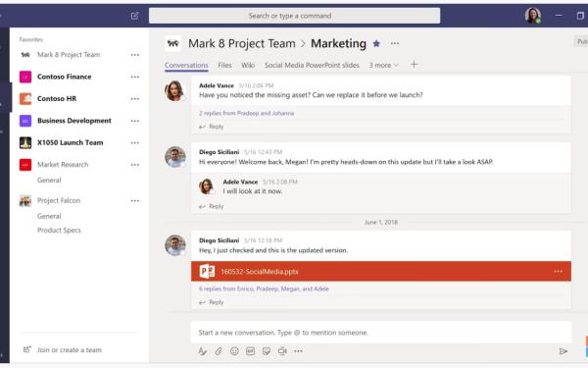This screenshot has height=368, width=588.
Task: Click the send message arrow
Action: [563, 351]
